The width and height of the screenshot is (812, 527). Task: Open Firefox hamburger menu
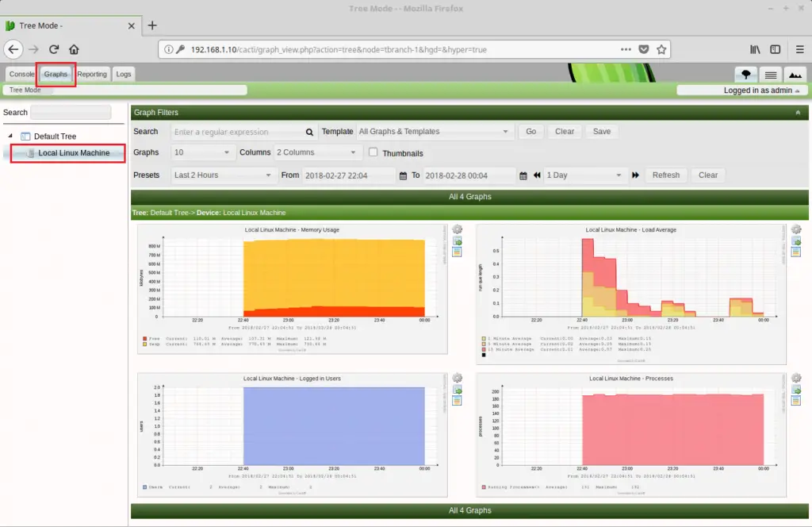(x=799, y=49)
